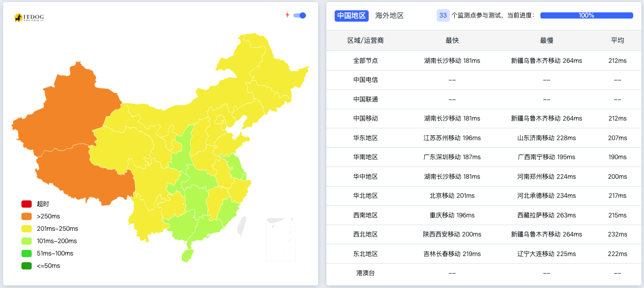Screen dimensions: 644x288
Task: Select the 港澳台 row label
Action: (x=366, y=273)
